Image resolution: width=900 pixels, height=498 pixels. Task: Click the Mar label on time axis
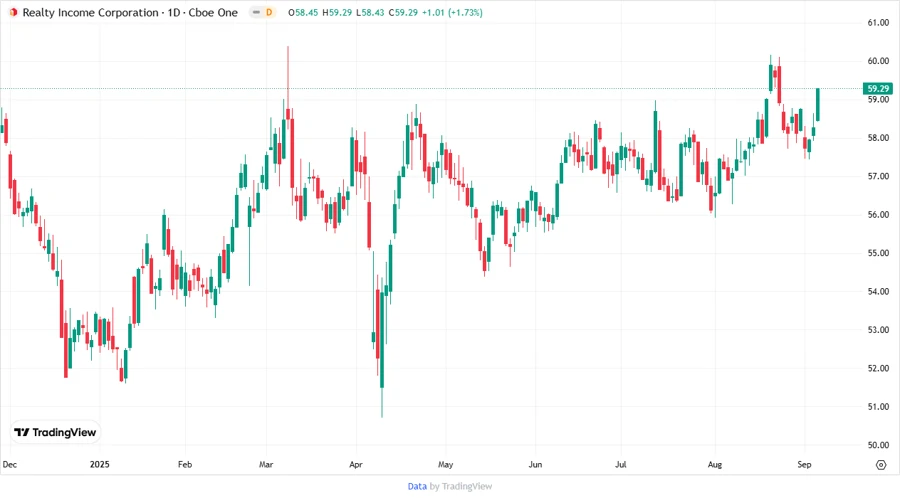[266, 465]
